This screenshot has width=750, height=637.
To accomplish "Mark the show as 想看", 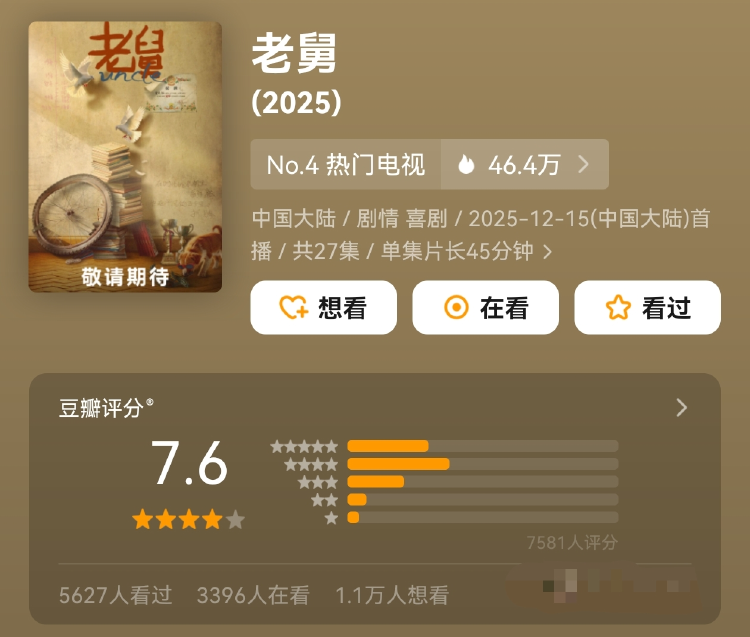I will tap(323, 308).
